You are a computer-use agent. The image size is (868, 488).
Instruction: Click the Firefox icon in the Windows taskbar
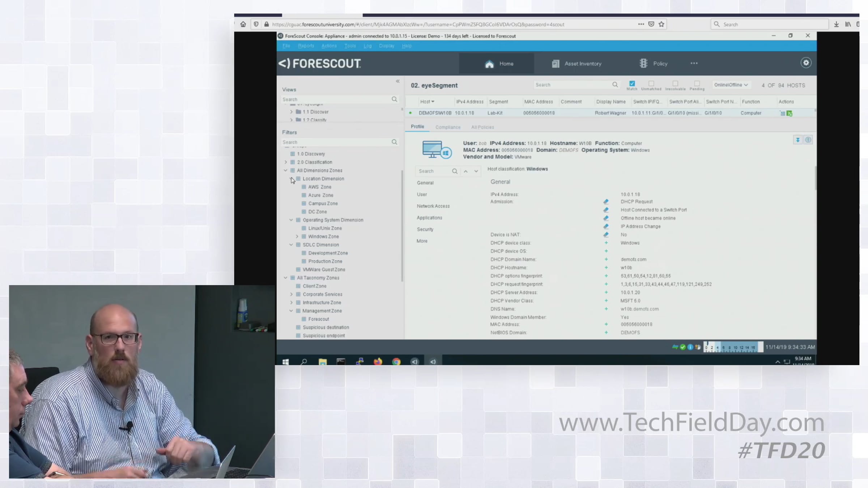point(378,361)
